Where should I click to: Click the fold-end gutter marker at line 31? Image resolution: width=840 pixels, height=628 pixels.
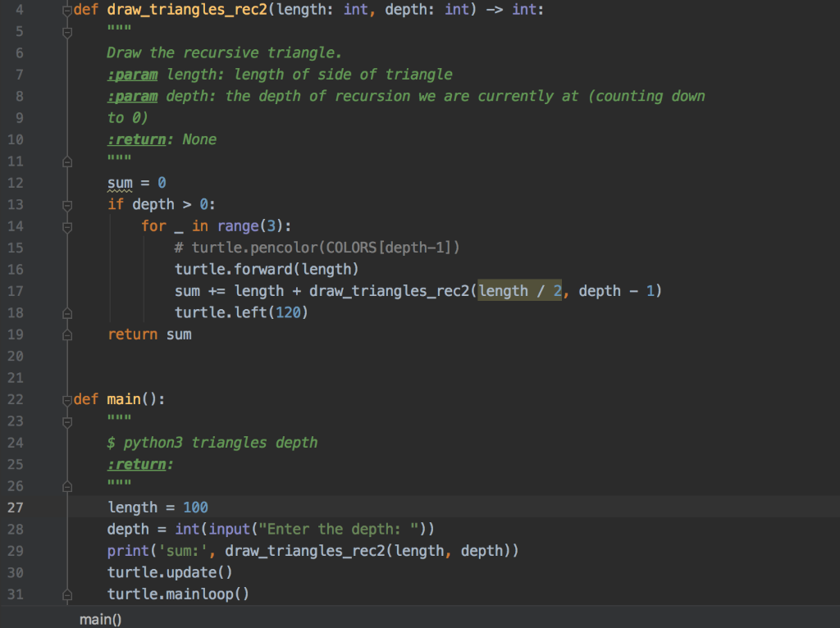[x=67, y=594]
